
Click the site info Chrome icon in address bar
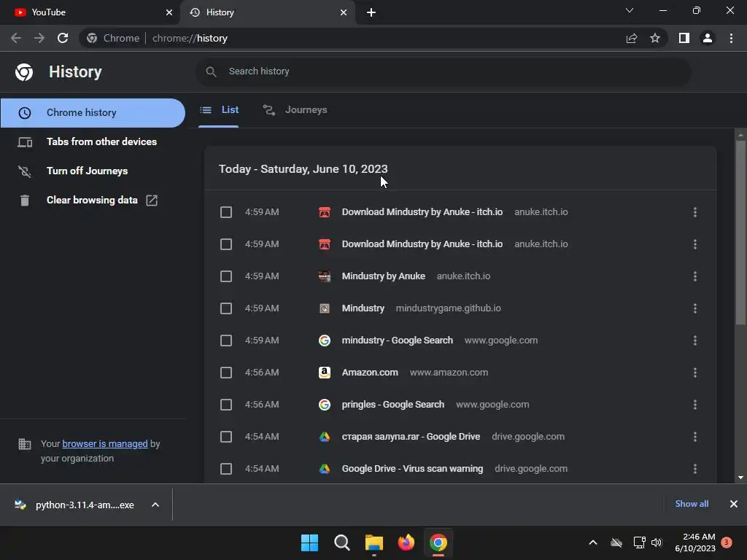point(92,38)
